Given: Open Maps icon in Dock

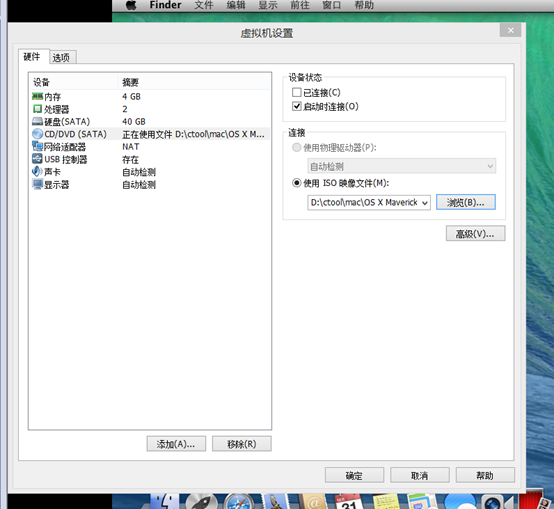Looking at the screenshot, I should coord(422,502).
